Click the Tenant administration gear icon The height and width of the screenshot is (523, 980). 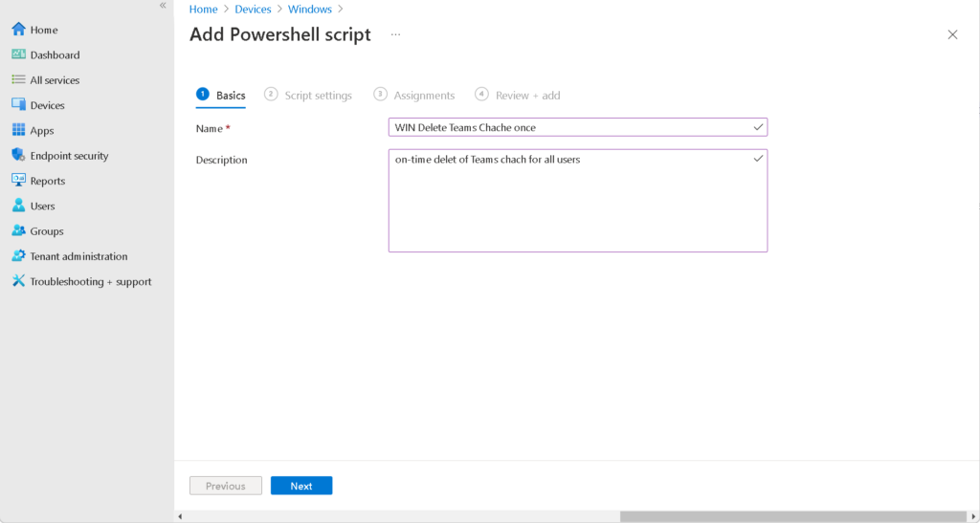19,256
